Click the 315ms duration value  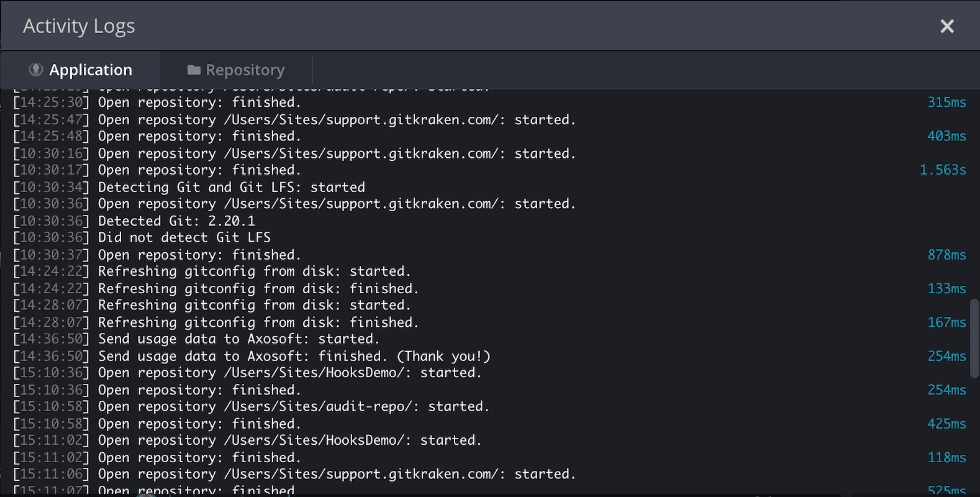pos(946,102)
